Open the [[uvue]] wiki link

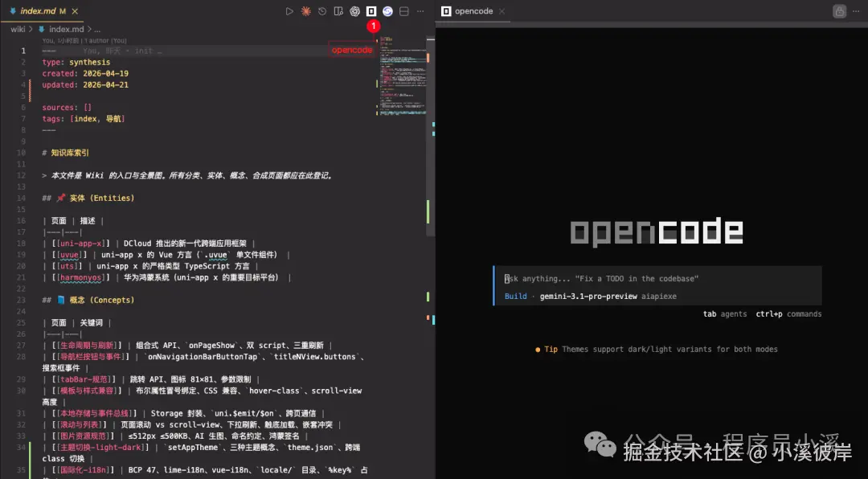coord(71,255)
